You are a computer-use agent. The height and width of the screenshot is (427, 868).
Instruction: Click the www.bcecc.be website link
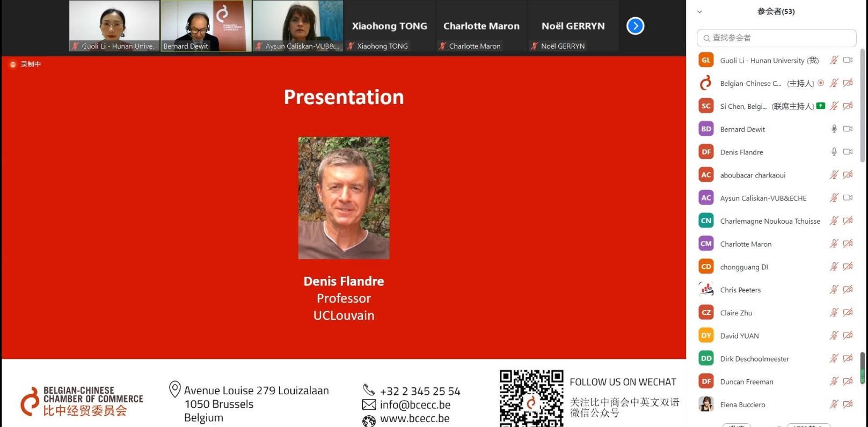click(x=414, y=418)
